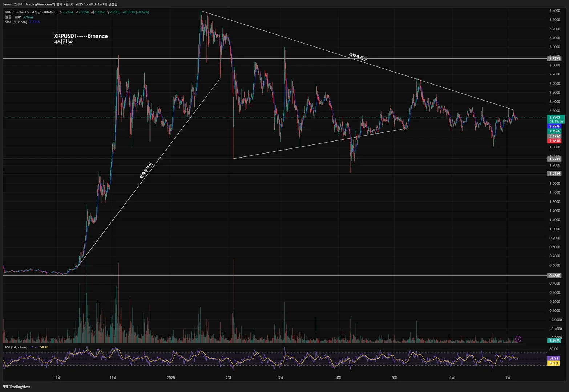Click the 1.5000 price scale label
569x392 pixels.
(x=554, y=184)
